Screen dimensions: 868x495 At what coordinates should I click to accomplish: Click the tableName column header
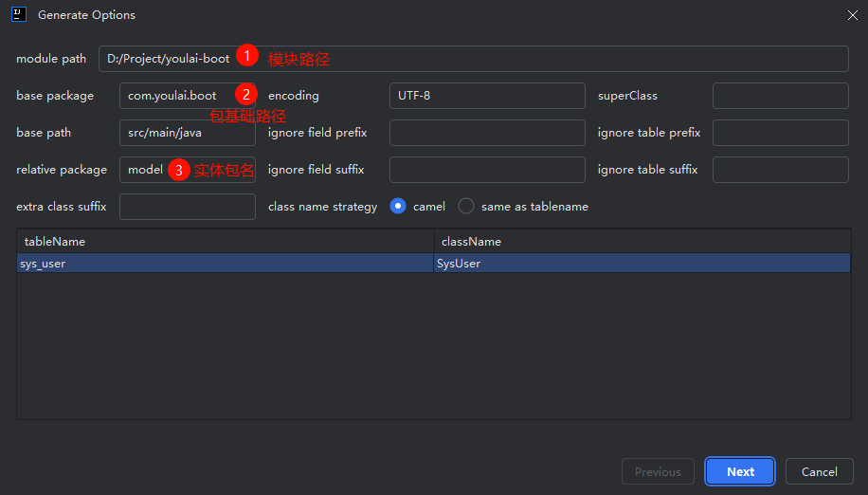pyautogui.click(x=226, y=242)
